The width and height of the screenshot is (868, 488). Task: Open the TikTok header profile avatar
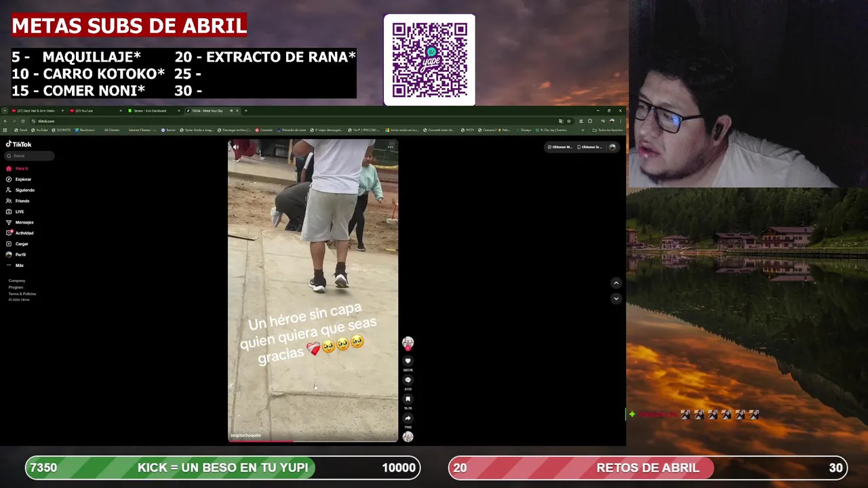tap(612, 147)
